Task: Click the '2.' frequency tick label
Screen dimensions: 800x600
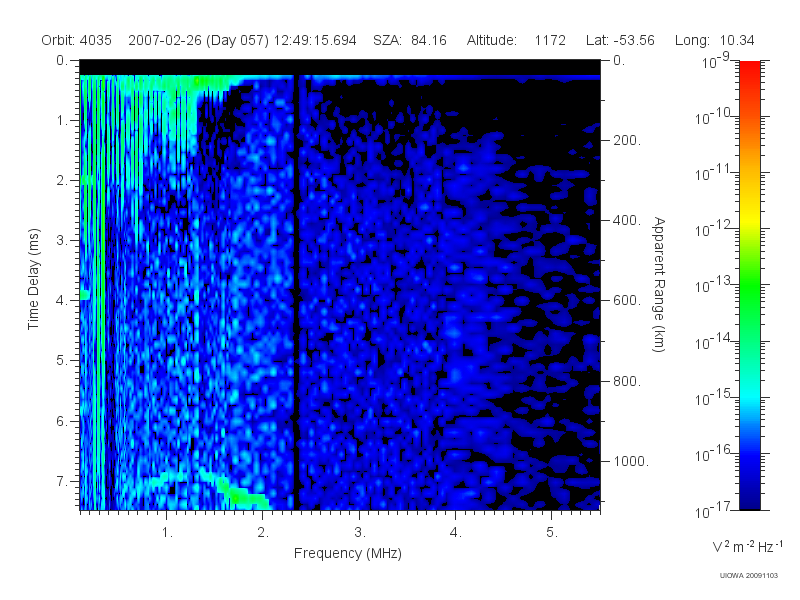Action: pos(263,533)
